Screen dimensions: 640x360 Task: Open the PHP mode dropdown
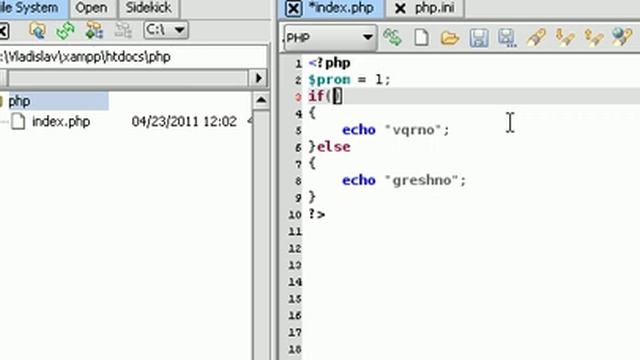(330, 38)
